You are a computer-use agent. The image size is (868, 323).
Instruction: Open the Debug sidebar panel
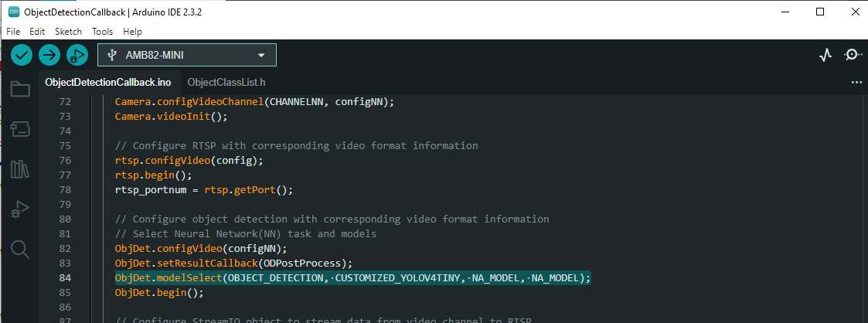click(20, 209)
